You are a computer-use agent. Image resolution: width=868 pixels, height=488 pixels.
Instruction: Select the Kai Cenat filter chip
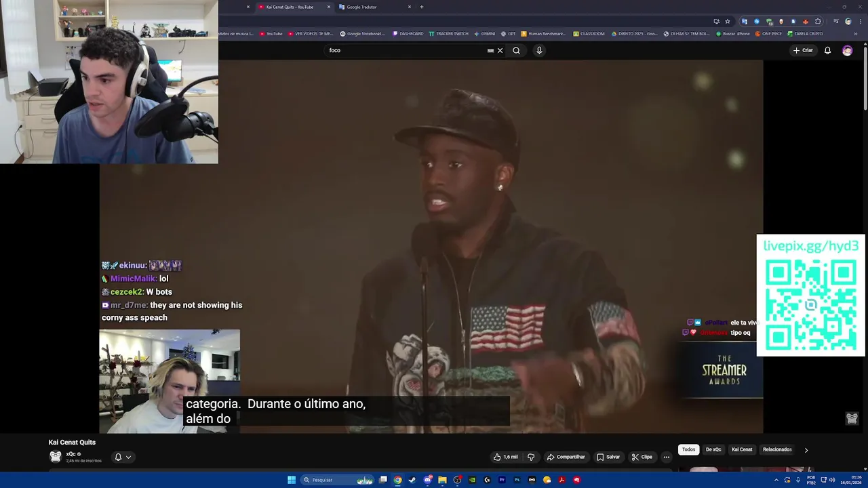click(742, 449)
